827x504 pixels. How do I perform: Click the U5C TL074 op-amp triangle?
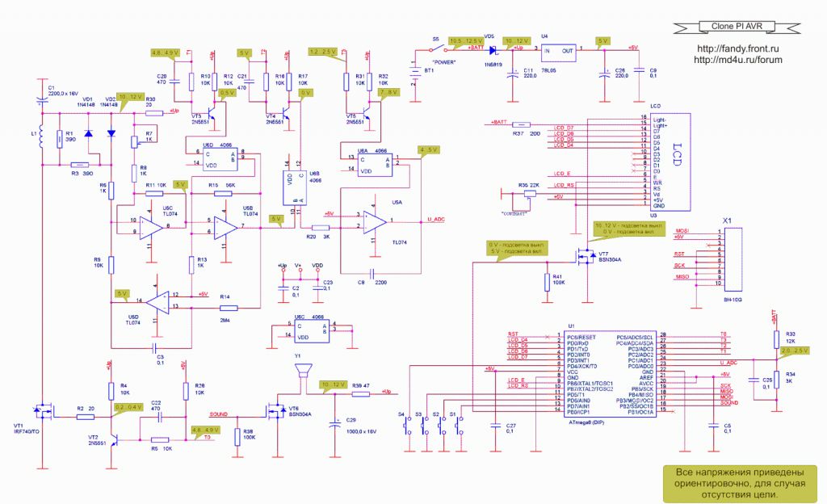point(151,227)
